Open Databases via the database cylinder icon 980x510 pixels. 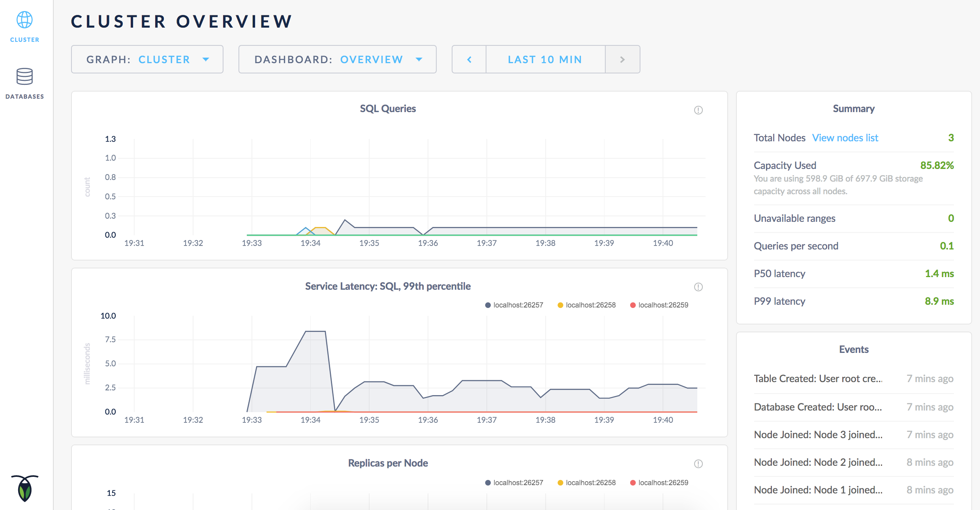(x=24, y=77)
